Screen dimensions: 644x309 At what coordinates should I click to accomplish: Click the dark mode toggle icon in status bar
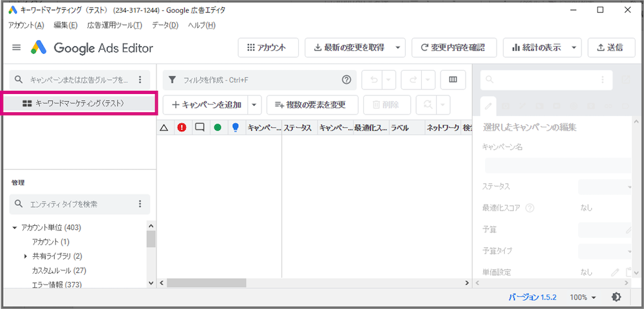[616, 297]
